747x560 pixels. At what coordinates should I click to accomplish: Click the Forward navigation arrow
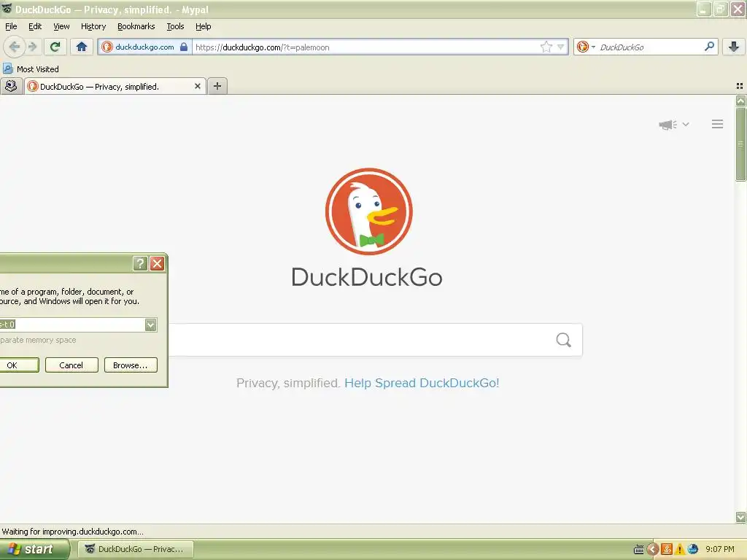(32, 47)
